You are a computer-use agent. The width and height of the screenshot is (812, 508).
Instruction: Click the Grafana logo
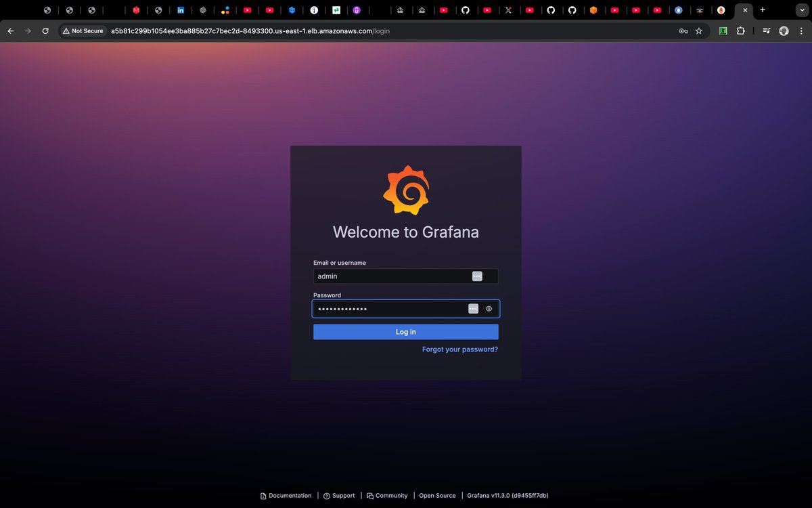coord(406,190)
